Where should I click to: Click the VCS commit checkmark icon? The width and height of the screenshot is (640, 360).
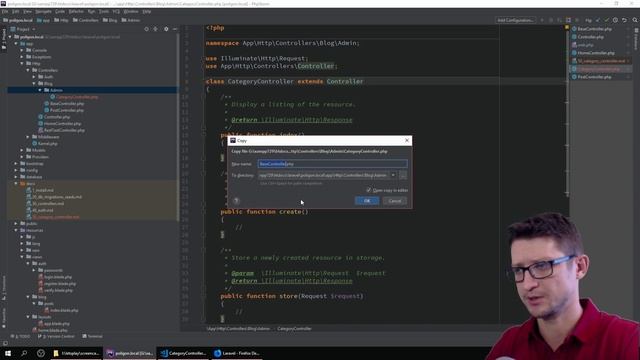coord(607,20)
